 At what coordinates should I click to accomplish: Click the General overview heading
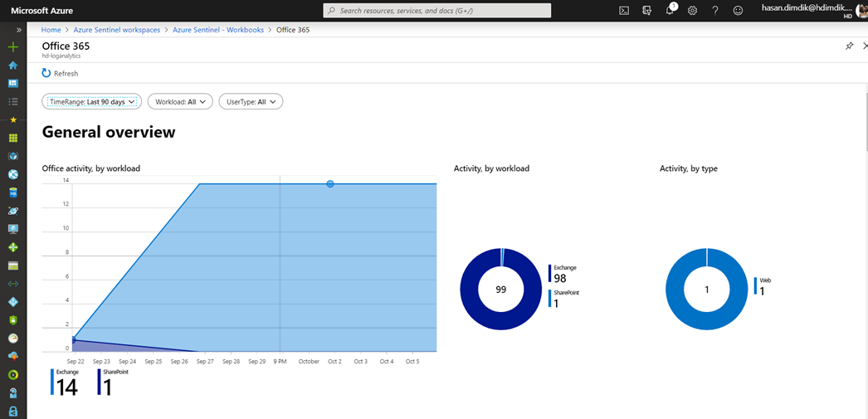point(109,132)
